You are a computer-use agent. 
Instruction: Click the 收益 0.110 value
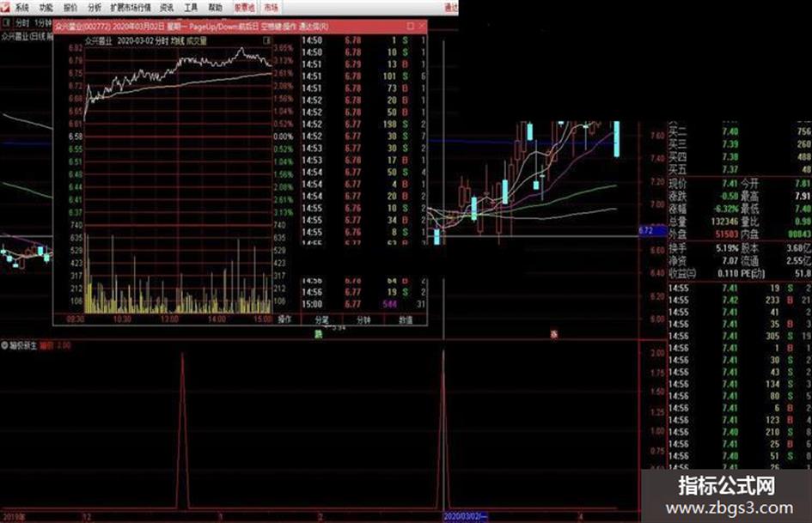point(728,273)
